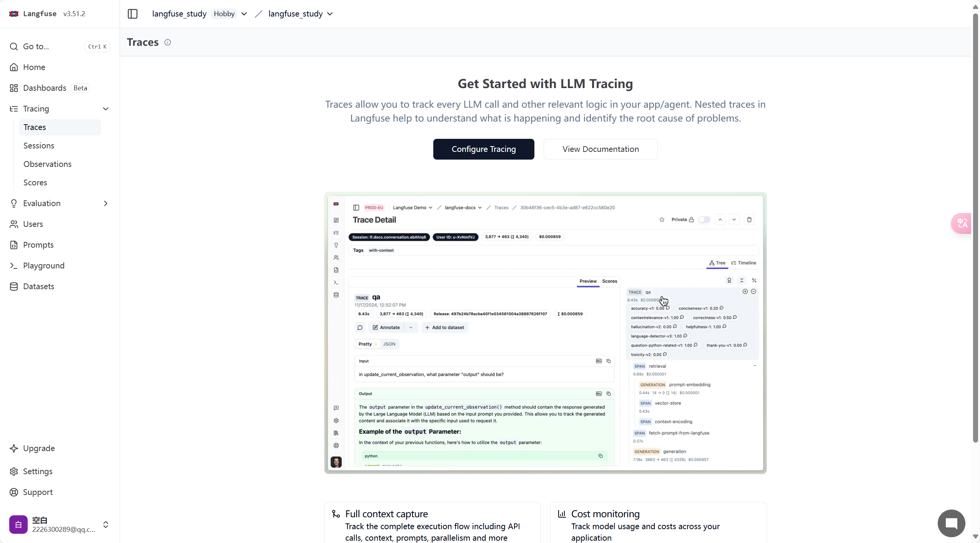The width and height of the screenshot is (980, 543).
Task: Click the View Documentation button
Action: click(x=601, y=149)
